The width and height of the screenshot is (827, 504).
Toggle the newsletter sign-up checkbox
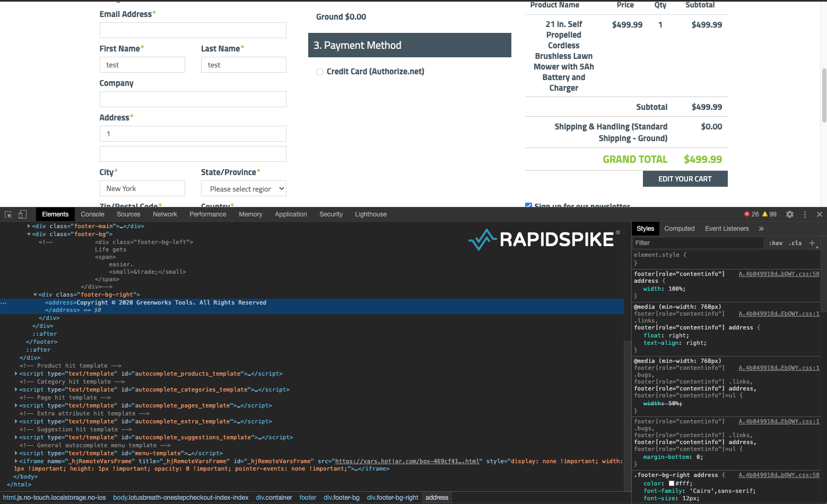528,206
